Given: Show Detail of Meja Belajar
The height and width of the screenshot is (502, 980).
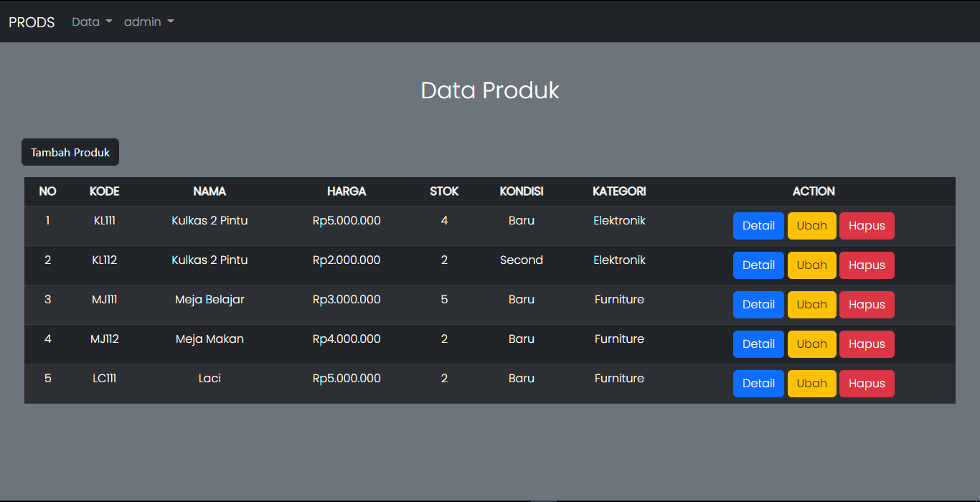Looking at the screenshot, I should tap(758, 304).
